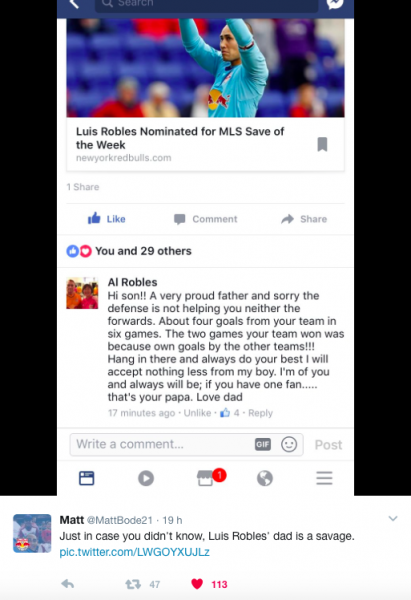Open the GIF picker in comment box
The width and height of the screenshot is (411, 600).
click(x=263, y=444)
